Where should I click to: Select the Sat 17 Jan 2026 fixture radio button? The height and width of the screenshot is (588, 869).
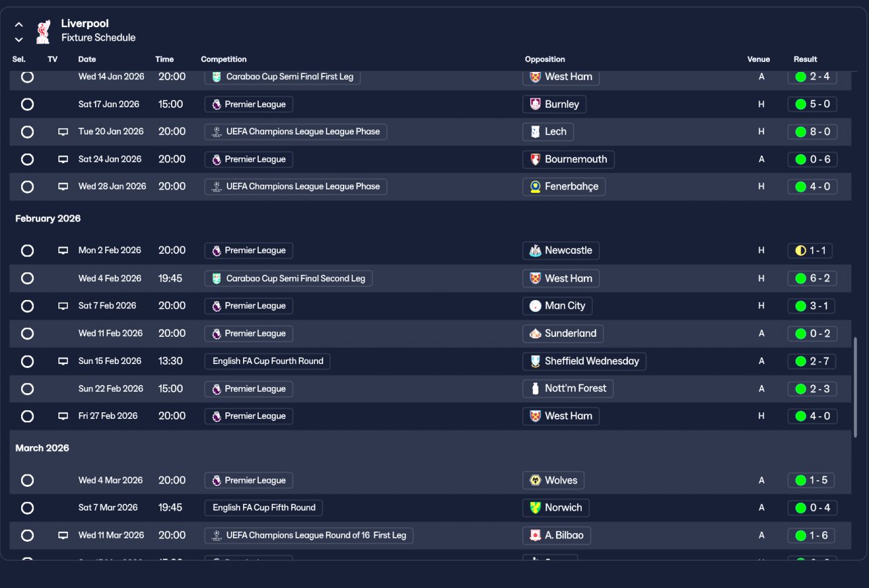click(27, 105)
